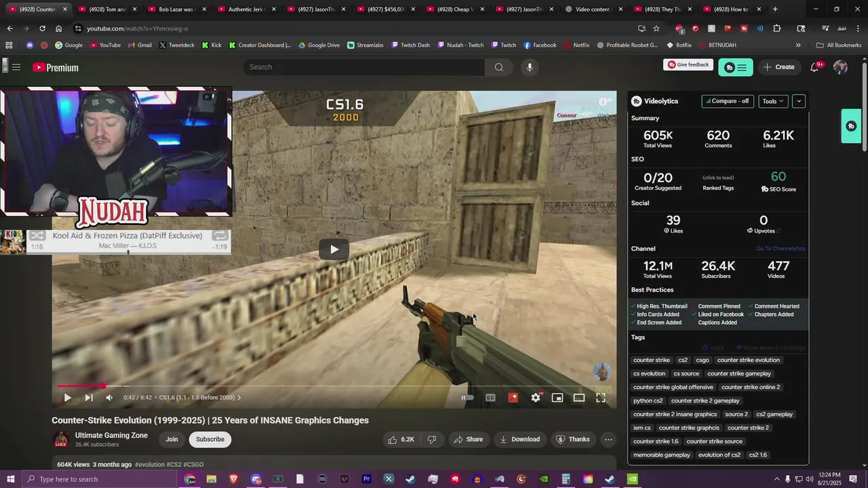
Task: Seek on the red video progress bar
Action: [334, 386]
